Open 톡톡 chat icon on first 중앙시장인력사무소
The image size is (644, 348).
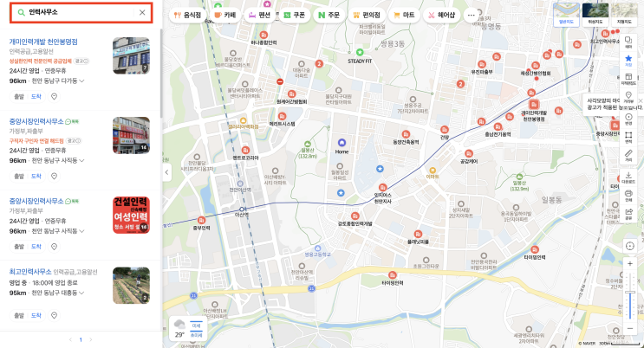[72, 121]
